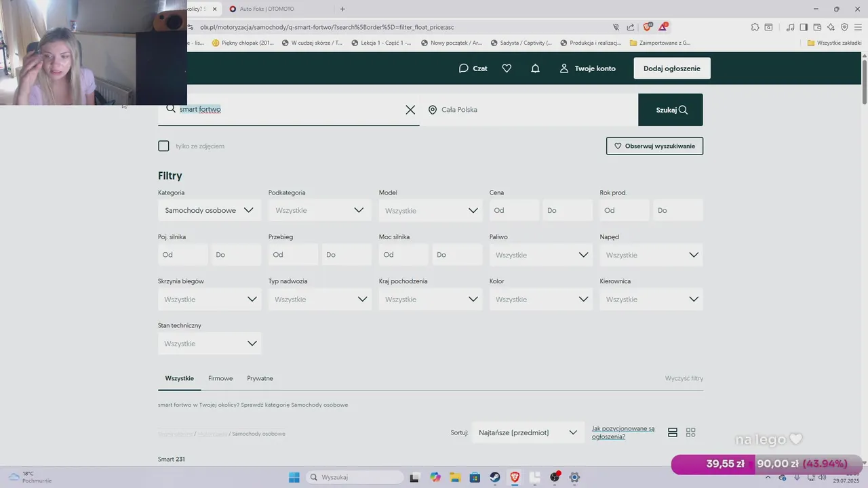The height and width of the screenshot is (488, 868).
Task: Select the Prywatne listings tab
Action: (x=260, y=378)
